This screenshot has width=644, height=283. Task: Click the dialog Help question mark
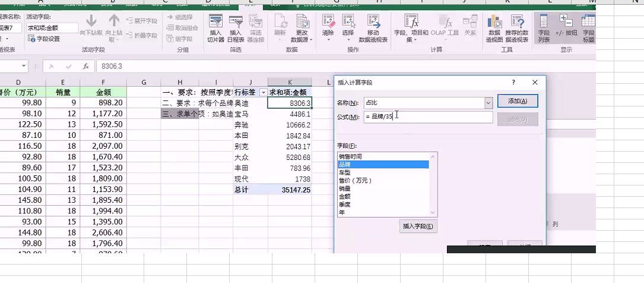coord(513,82)
